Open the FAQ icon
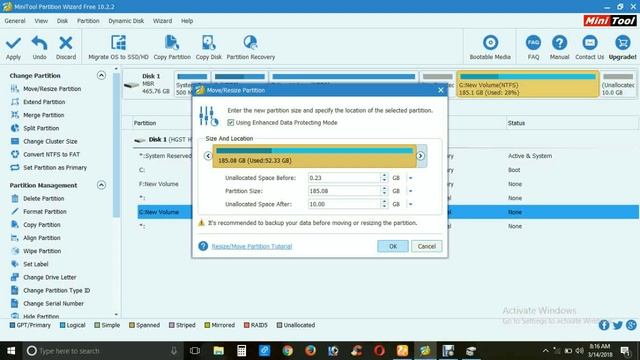 533,43
